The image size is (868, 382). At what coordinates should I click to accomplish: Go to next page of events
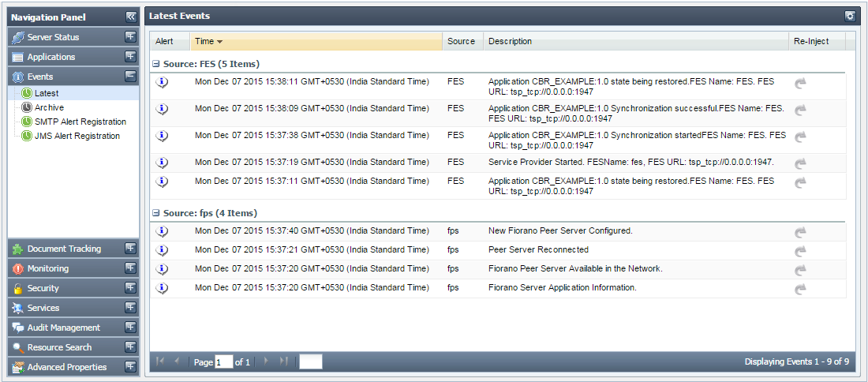coord(266,361)
